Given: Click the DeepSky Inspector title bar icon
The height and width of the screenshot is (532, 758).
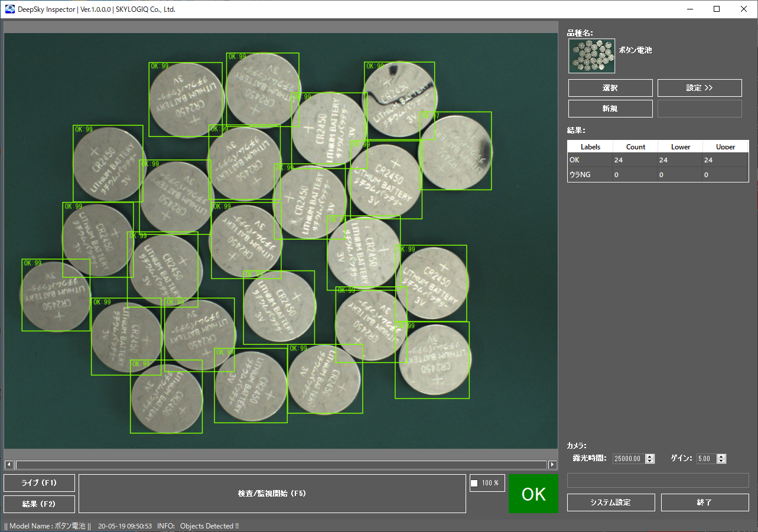Looking at the screenshot, I should (10, 9).
